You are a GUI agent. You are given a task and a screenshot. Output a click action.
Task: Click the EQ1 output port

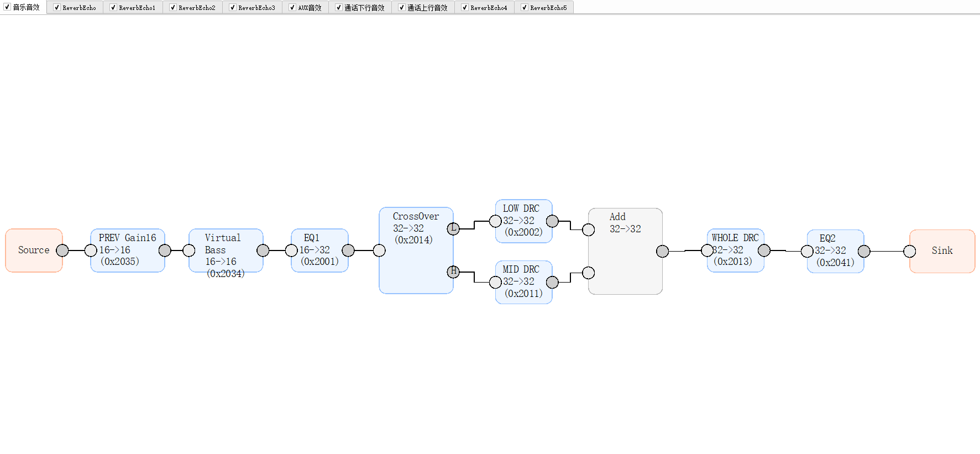coord(348,251)
